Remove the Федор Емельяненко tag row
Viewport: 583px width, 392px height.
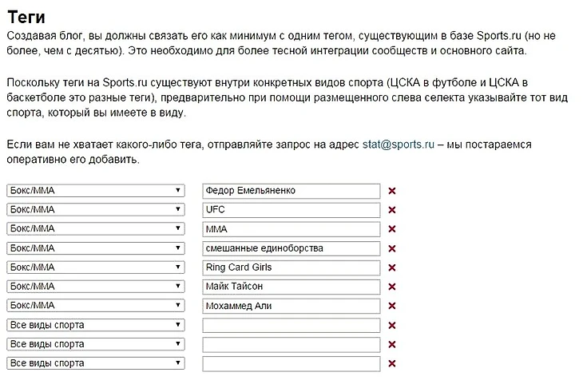[392, 191]
